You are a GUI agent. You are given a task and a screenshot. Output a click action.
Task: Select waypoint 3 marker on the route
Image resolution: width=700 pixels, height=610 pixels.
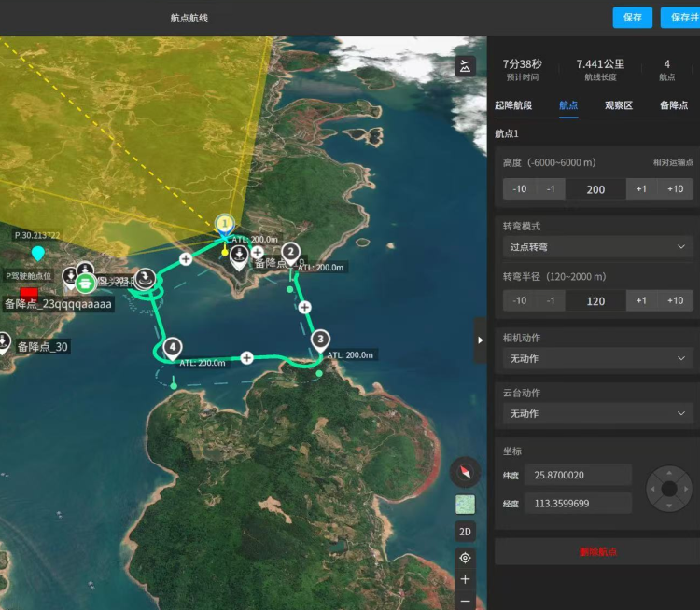click(x=320, y=340)
